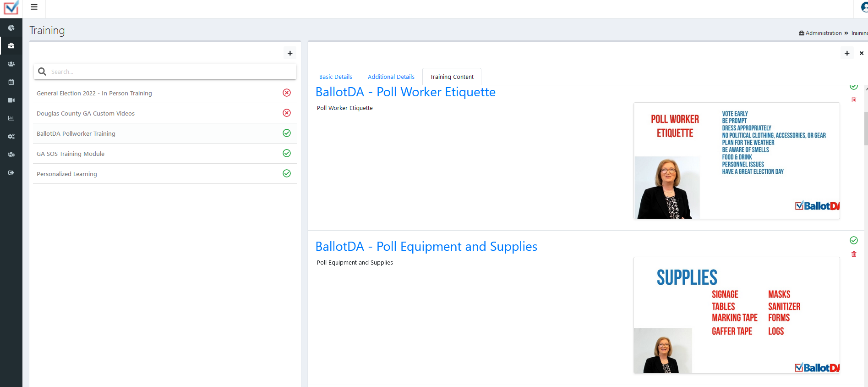This screenshot has height=387, width=868.
Task: Click the logout sidebar icon
Action: point(11,173)
